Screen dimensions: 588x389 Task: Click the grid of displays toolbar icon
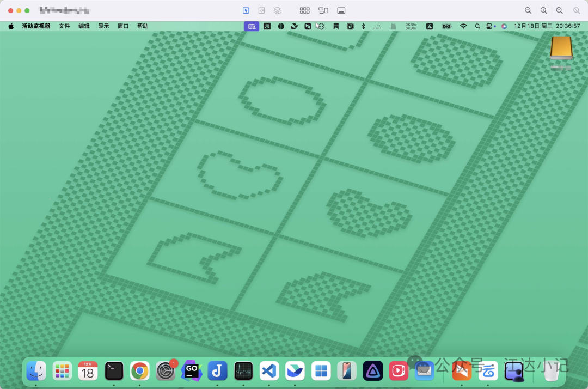point(304,10)
